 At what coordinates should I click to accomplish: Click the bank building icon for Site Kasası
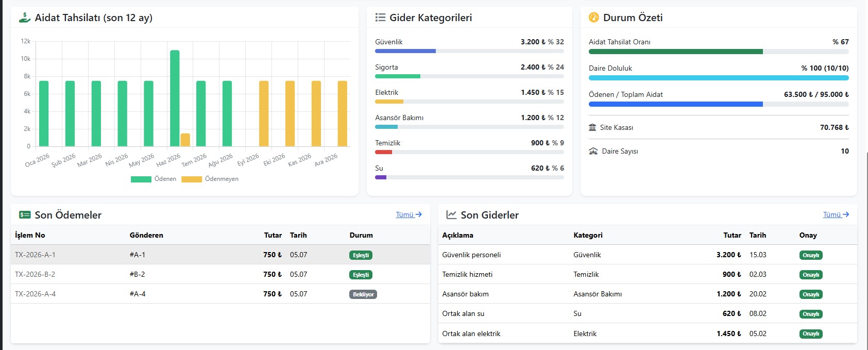pos(592,127)
